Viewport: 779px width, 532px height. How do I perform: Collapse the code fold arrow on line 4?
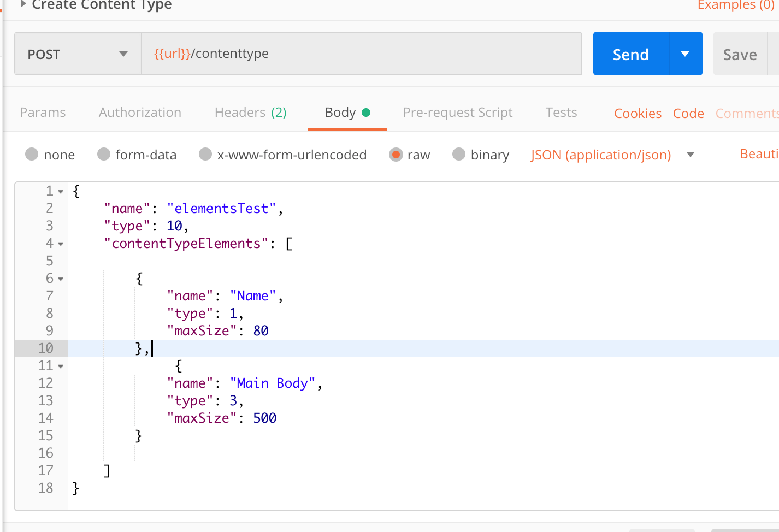tap(61, 244)
